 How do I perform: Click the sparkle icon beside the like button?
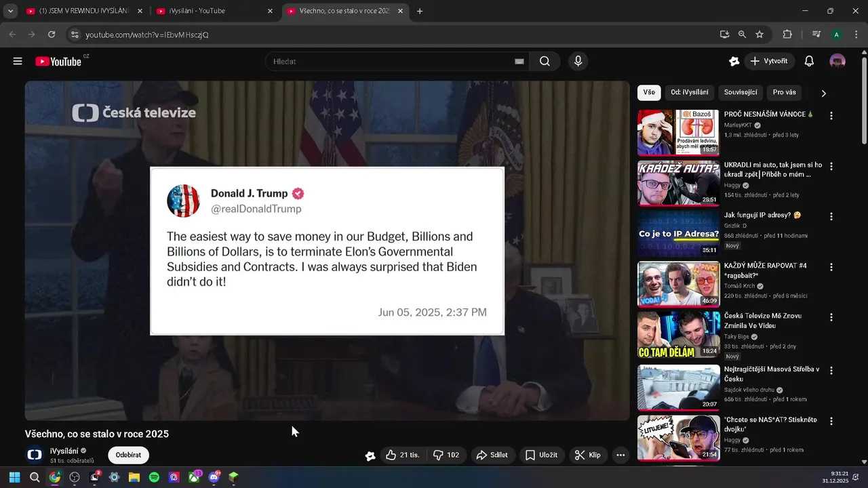pyautogui.click(x=370, y=455)
